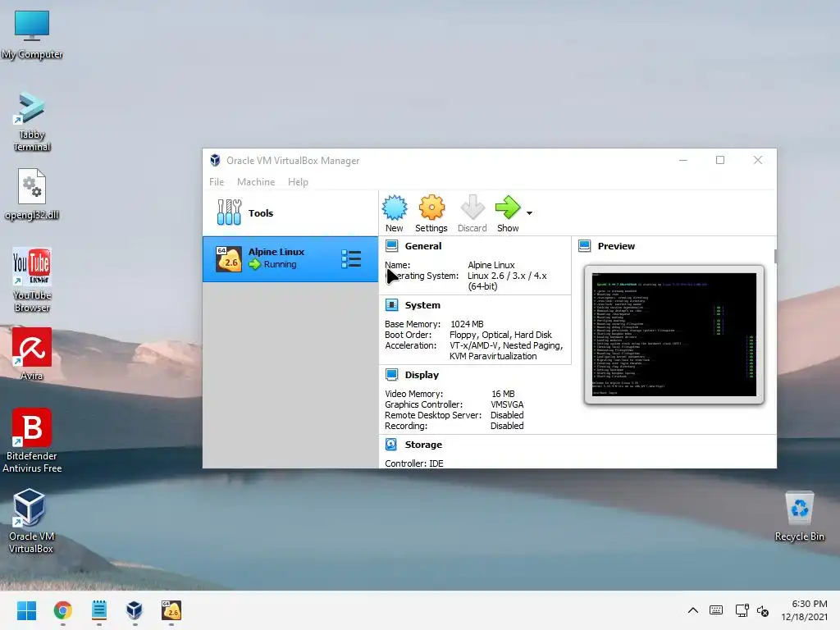840x630 pixels.
Task: Click the 'Alpine Linux' name value
Action: [x=491, y=265]
